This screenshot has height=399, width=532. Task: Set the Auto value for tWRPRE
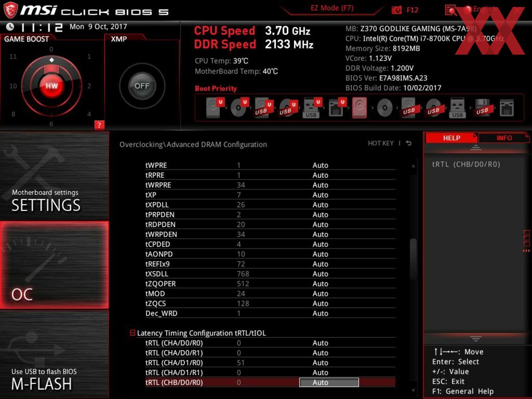coord(320,185)
